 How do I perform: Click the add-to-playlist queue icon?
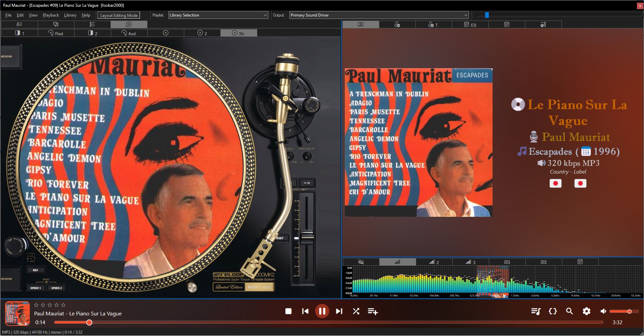pyautogui.click(x=373, y=311)
